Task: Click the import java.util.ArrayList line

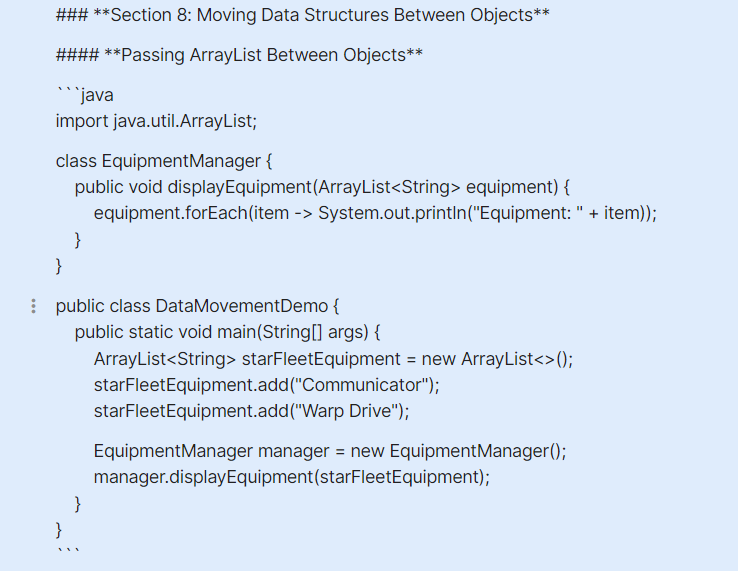Action: [x=156, y=122]
